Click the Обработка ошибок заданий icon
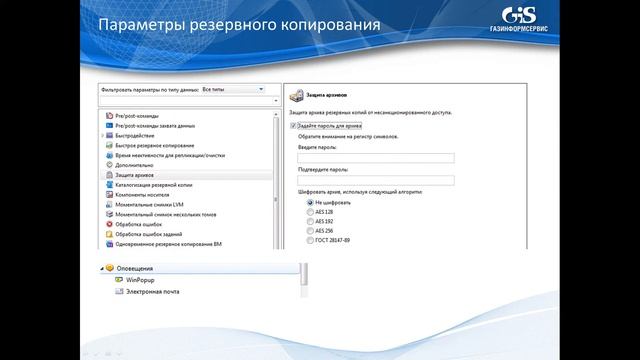 click(x=109, y=234)
